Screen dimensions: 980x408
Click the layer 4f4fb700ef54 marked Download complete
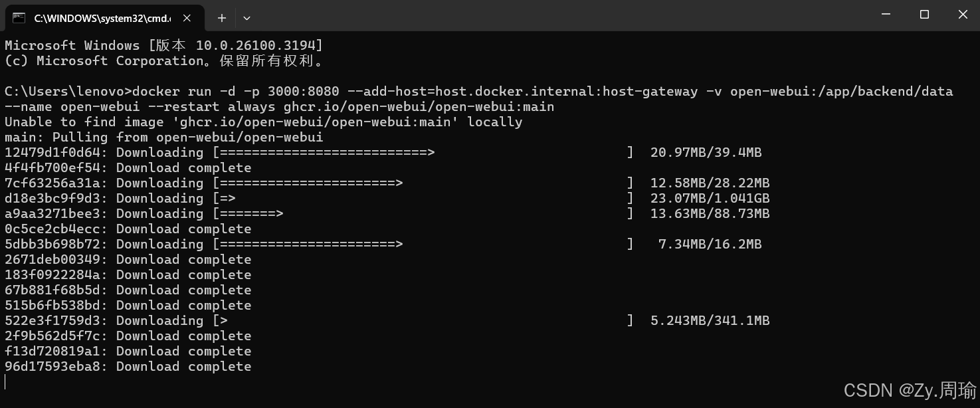click(53, 167)
